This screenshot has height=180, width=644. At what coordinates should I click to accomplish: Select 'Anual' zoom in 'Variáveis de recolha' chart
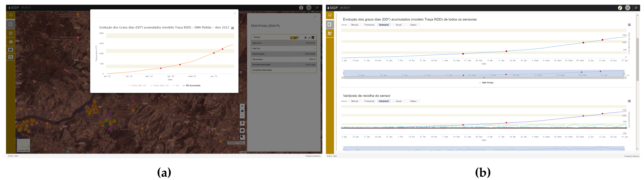point(399,101)
